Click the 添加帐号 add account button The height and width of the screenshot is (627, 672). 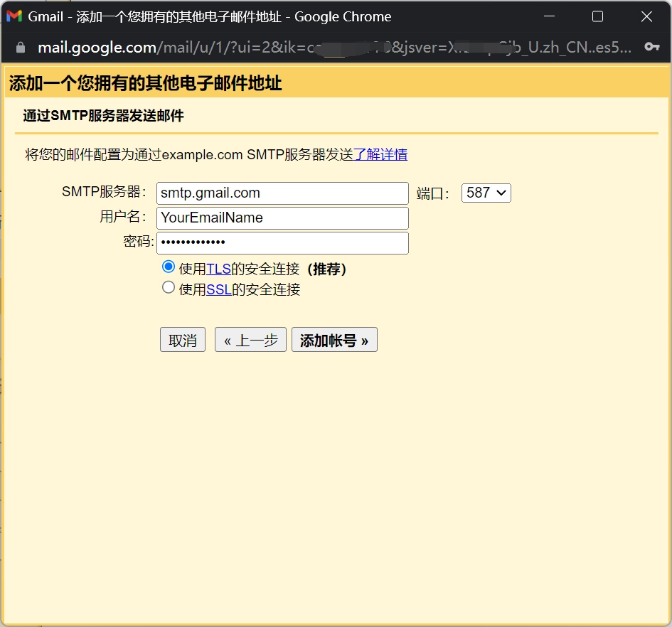point(334,340)
